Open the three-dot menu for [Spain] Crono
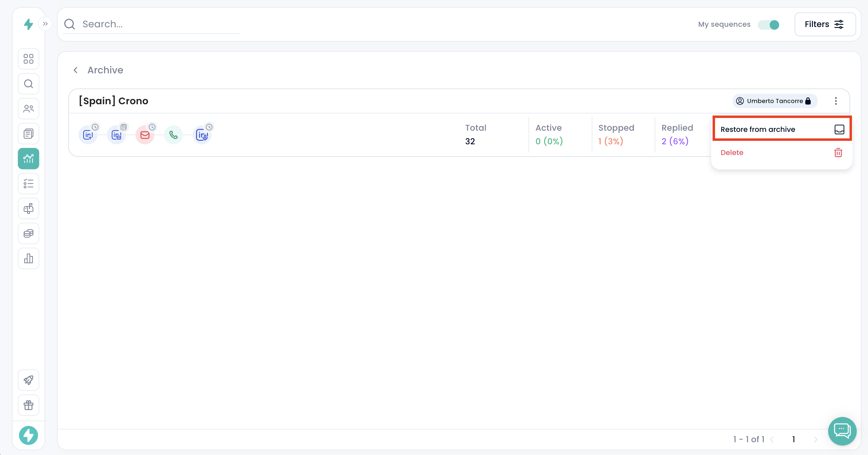 click(x=836, y=101)
